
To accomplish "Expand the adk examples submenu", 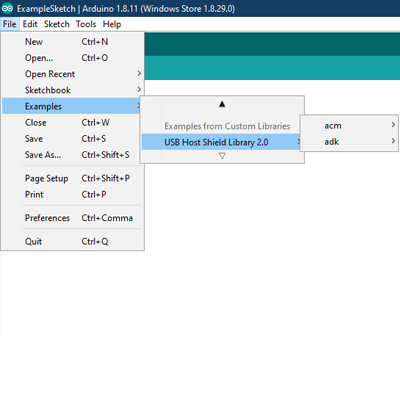I will point(349,142).
